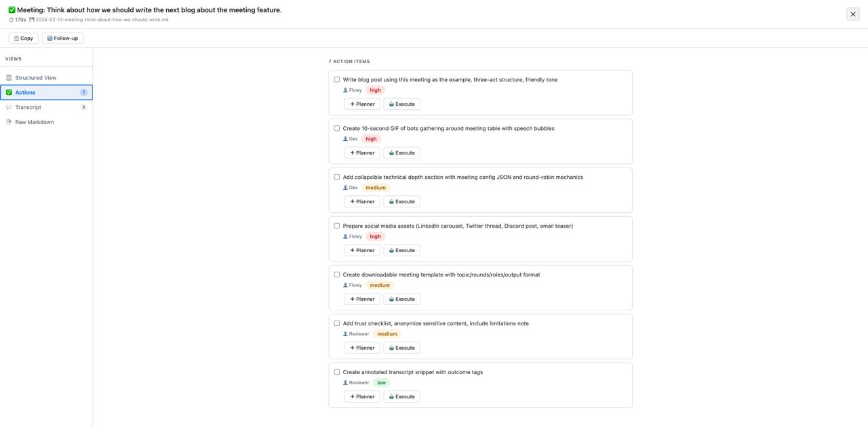Click the save icon before the markdown filename

(31, 20)
